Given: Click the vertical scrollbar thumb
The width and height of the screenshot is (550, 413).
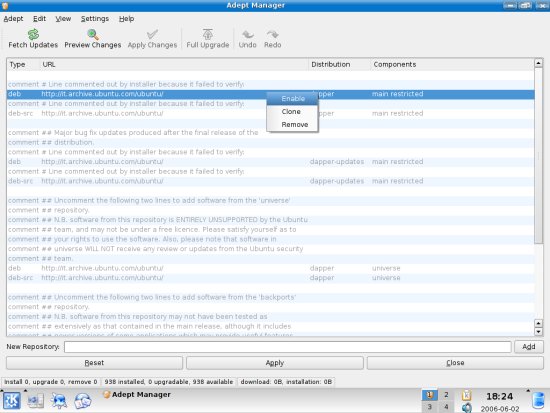Looking at the screenshot, I should (538, 155).
